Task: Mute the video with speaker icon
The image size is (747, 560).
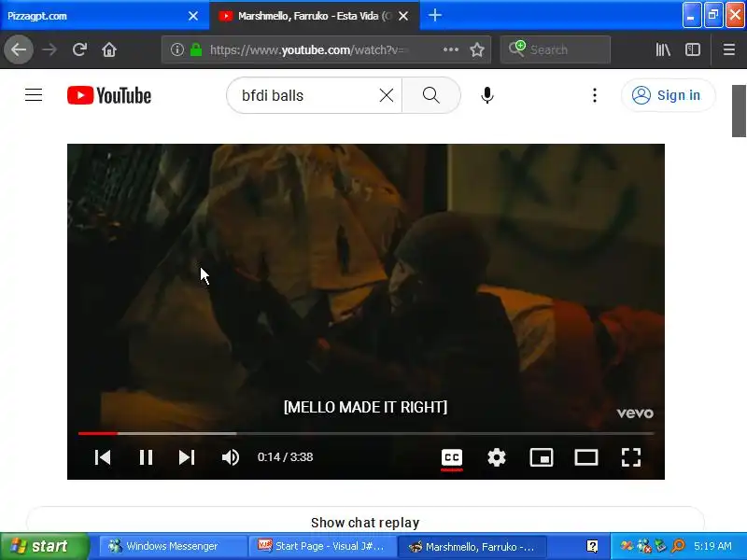Action: click(231, 457)
